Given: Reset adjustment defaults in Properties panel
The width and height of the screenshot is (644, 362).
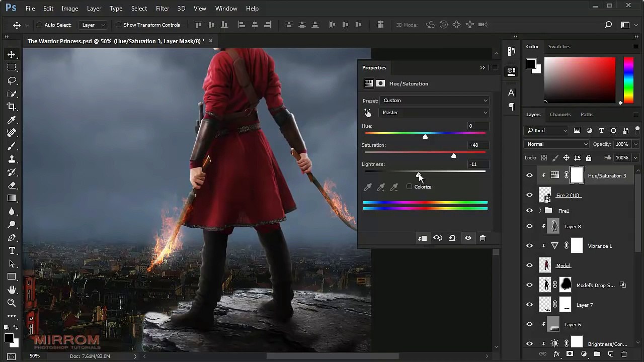Looking at the screenshot, I should pyautogui.click(x=452, y=238).
